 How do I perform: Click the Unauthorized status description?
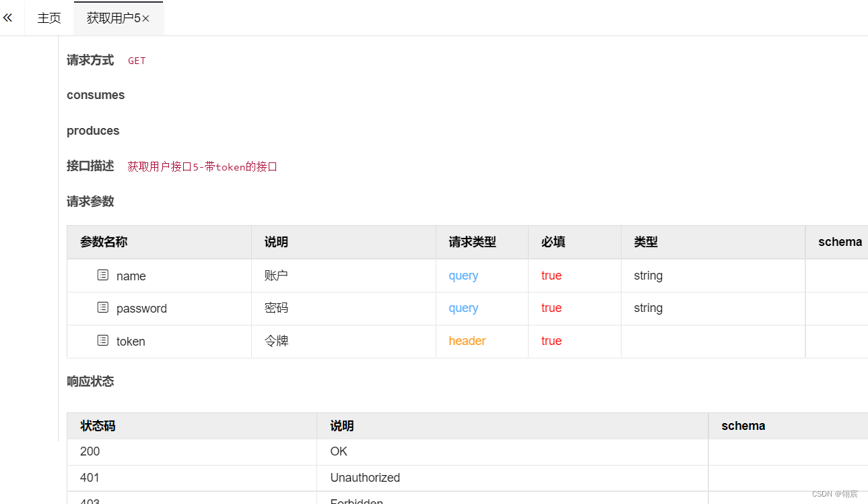pyautogui.click(x=365, y=478)
